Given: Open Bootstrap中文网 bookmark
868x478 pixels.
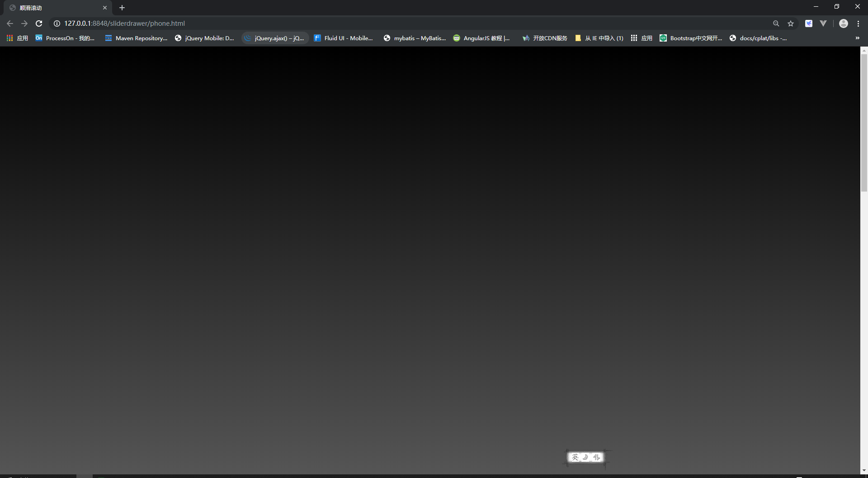Looking at the screenshot, I should pyautogui.click(x=691, y=38).
